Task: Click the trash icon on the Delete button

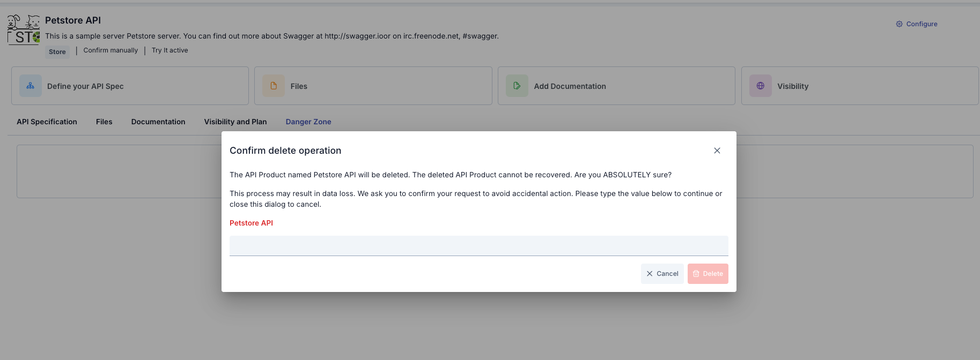Action: click(x=697, y=274)
